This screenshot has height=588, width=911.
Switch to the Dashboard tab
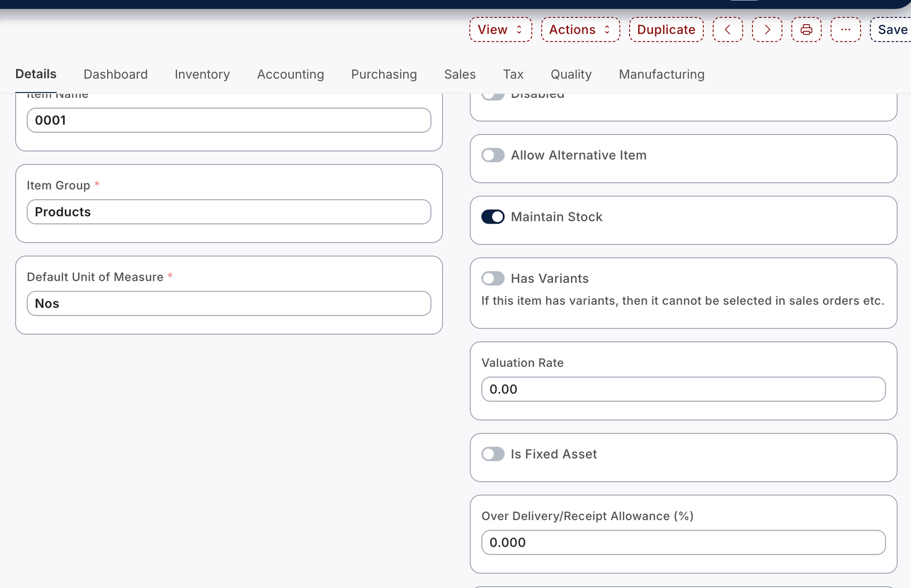pos(115,74)
